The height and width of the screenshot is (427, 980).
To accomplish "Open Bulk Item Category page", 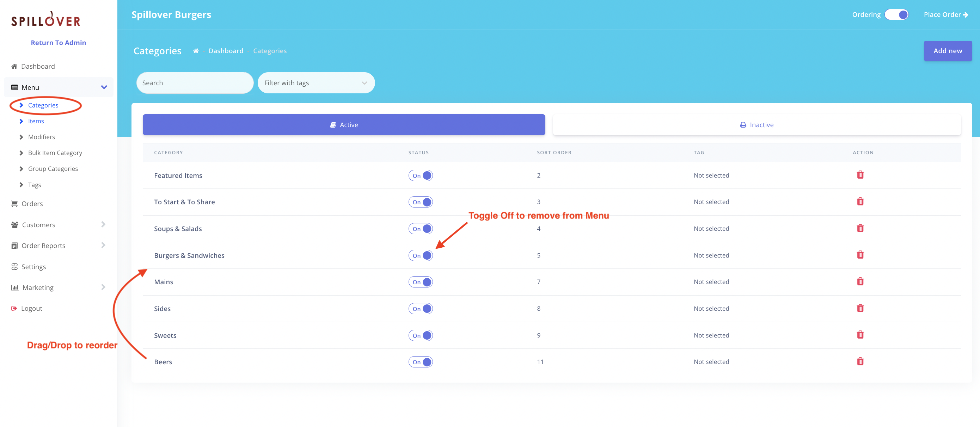I will (x=55, y=153).
